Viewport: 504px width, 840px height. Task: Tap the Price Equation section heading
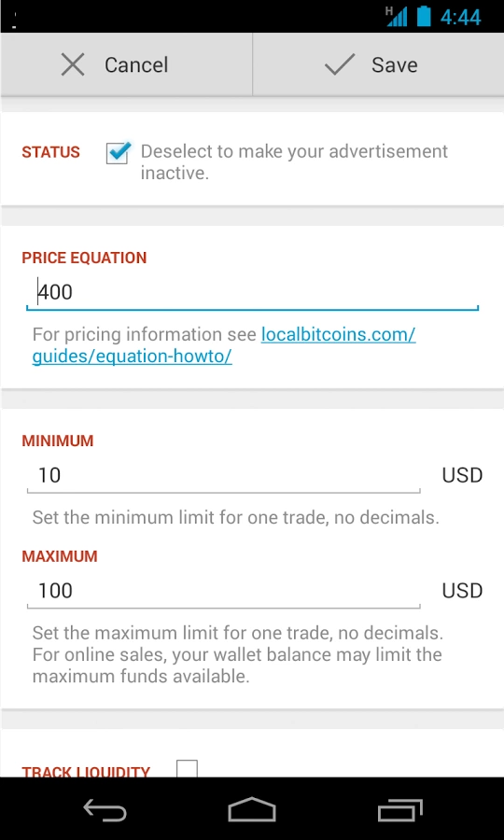84,258
